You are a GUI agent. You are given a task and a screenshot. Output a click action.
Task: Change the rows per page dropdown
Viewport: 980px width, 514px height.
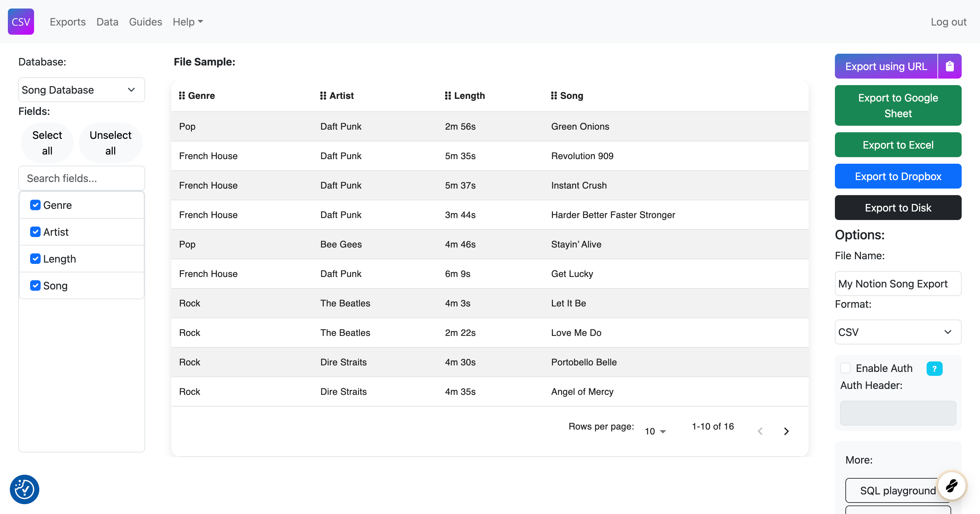pos(655,431)
